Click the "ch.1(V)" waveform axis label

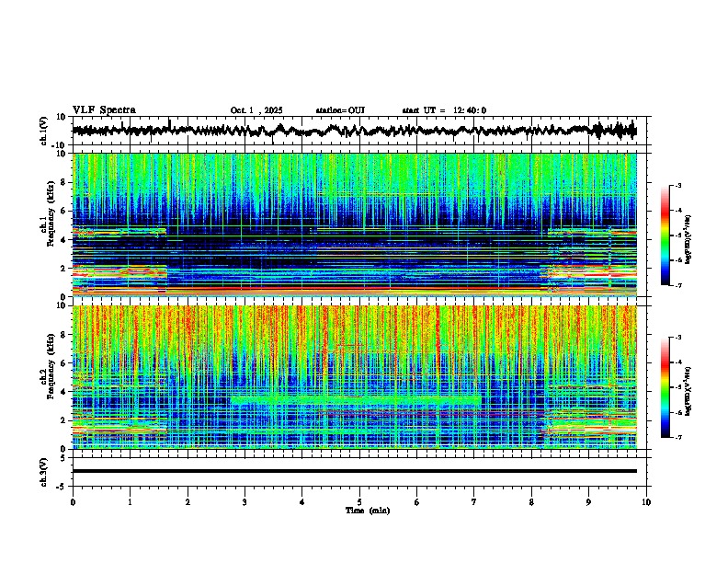tap(43, 131)
